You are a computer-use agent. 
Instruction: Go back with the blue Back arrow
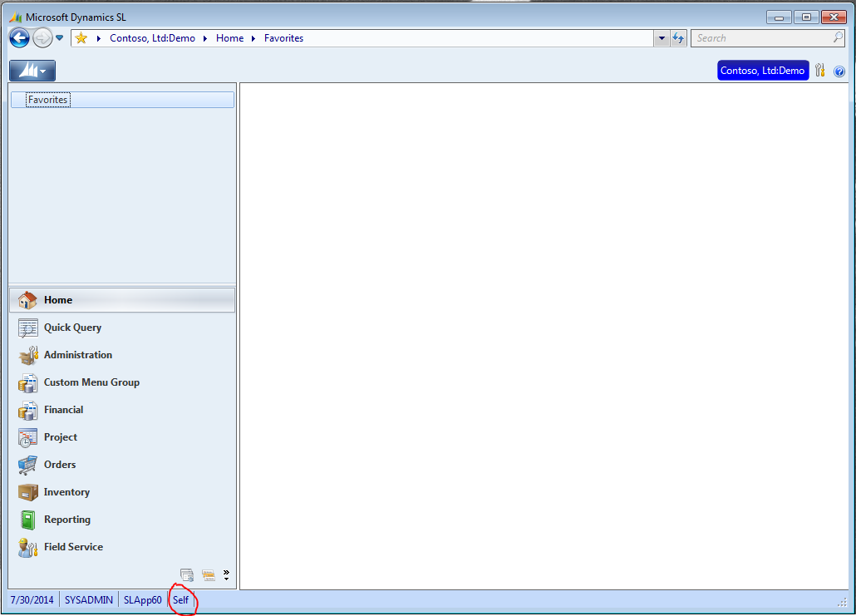coord(20,38)
